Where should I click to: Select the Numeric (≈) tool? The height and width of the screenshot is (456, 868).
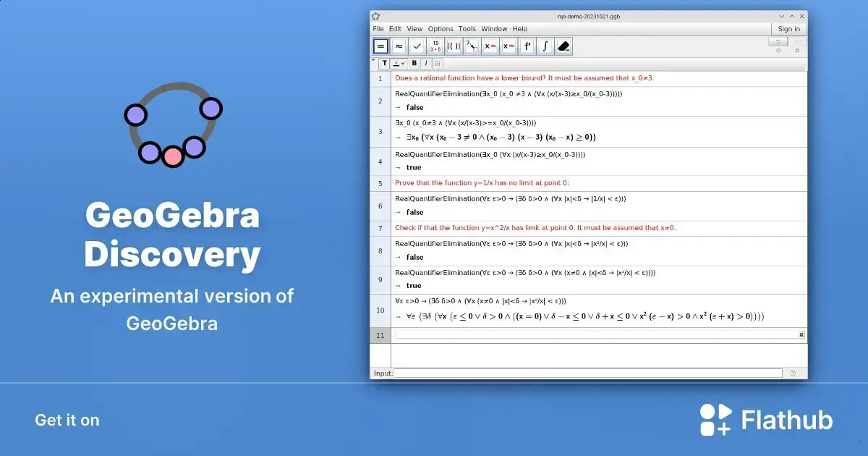[x=399, y=46]
